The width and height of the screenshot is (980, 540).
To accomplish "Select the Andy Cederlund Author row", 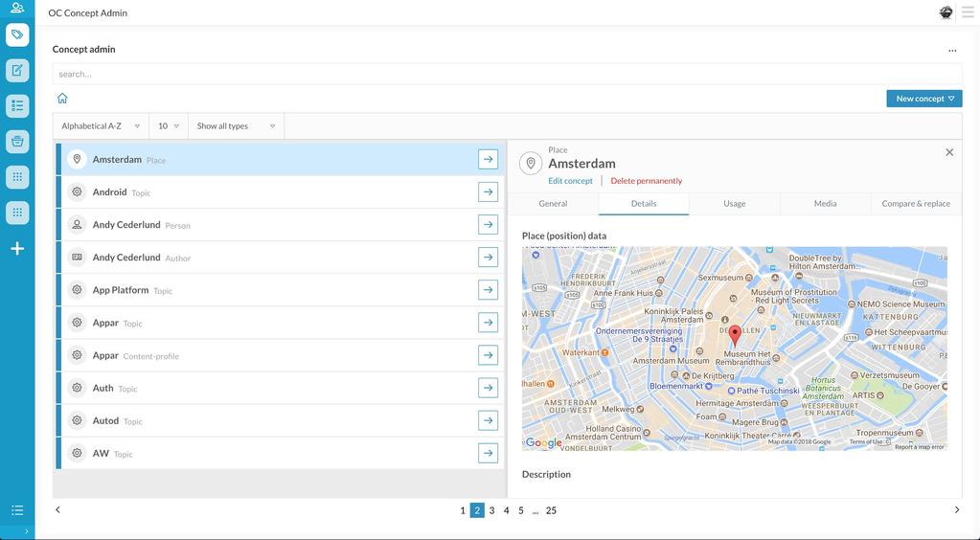I will pos(280,257).
